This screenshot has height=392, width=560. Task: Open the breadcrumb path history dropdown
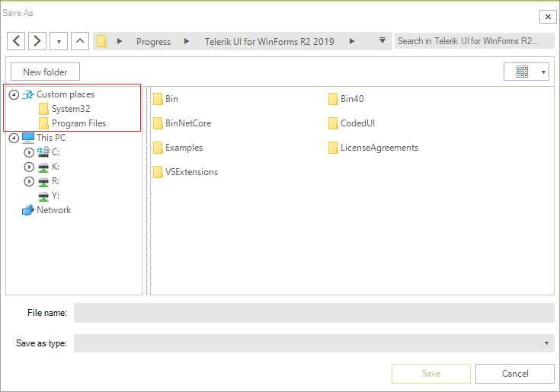point(382,40)
